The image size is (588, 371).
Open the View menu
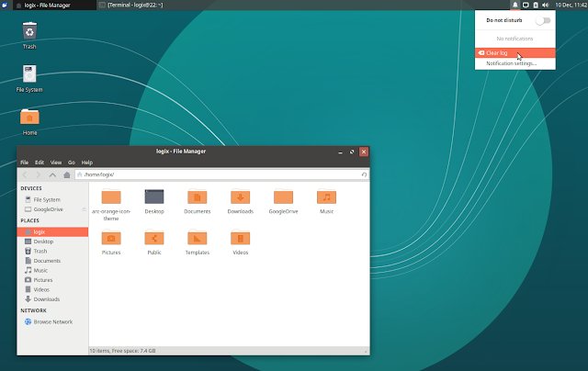56,163
